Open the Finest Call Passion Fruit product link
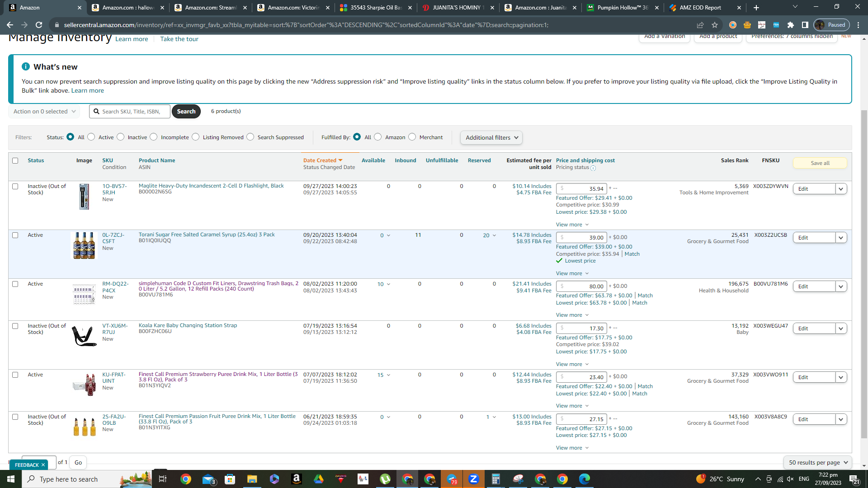The image size is (868, 488). 217,419
